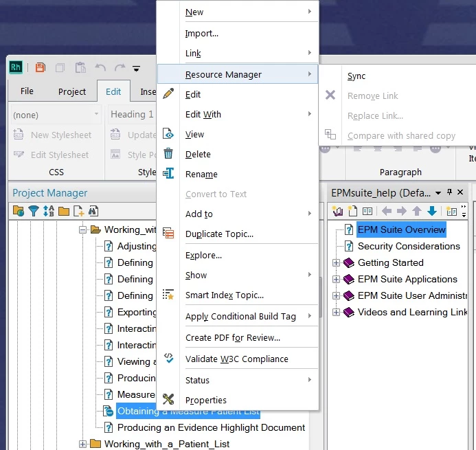The height and width of the screenshot is (450, 476).
Task: Pin the EPMsuite_help pane
Action: pyautogui.click(x=450, y=192)
